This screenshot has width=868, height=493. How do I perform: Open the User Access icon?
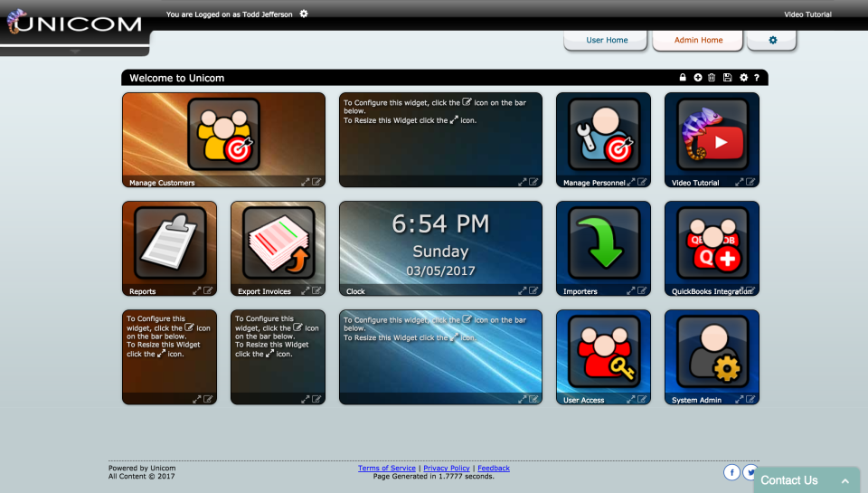603,351
